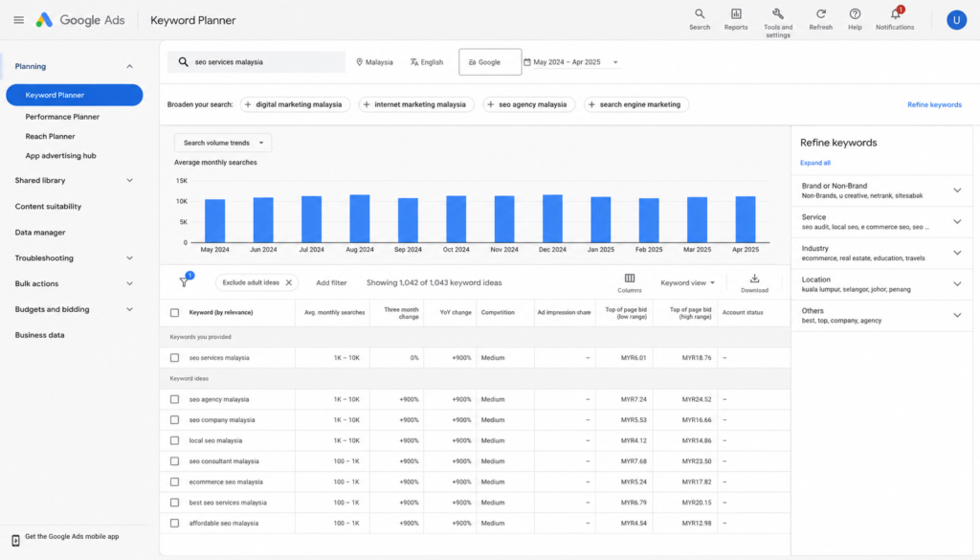Open the Search tool in header
Image resolution: width=980 pixels, height=560 pixels.
pos(700,19)
